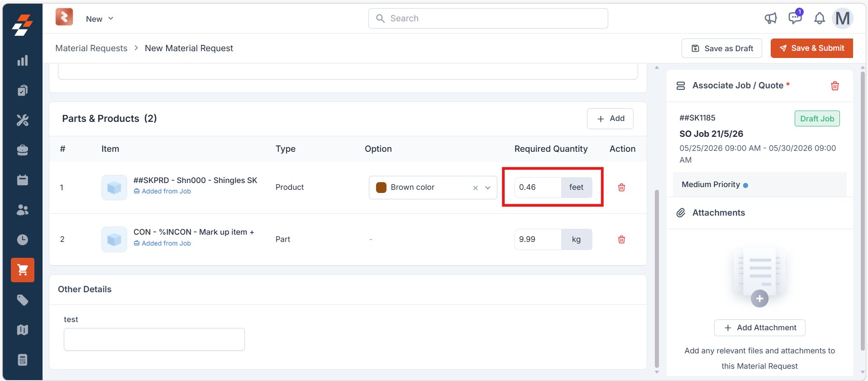Click the Brown color swatch
The image size is (868, 381).
pyautogui.click(x=381, y=188)
